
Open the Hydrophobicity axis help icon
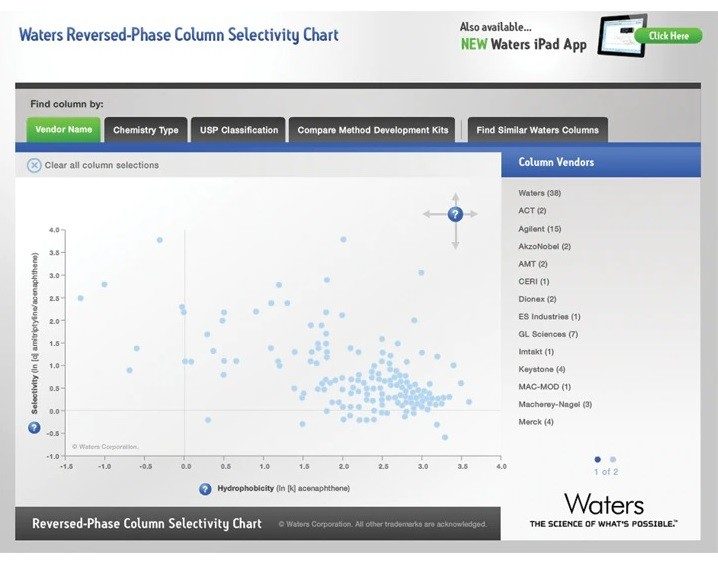205,489
